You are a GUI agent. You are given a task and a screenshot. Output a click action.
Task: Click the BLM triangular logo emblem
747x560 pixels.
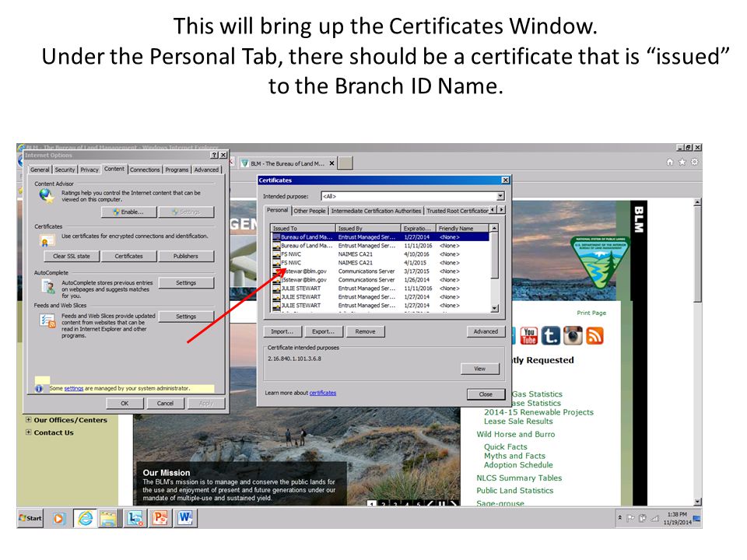click(x=600, y=264)
